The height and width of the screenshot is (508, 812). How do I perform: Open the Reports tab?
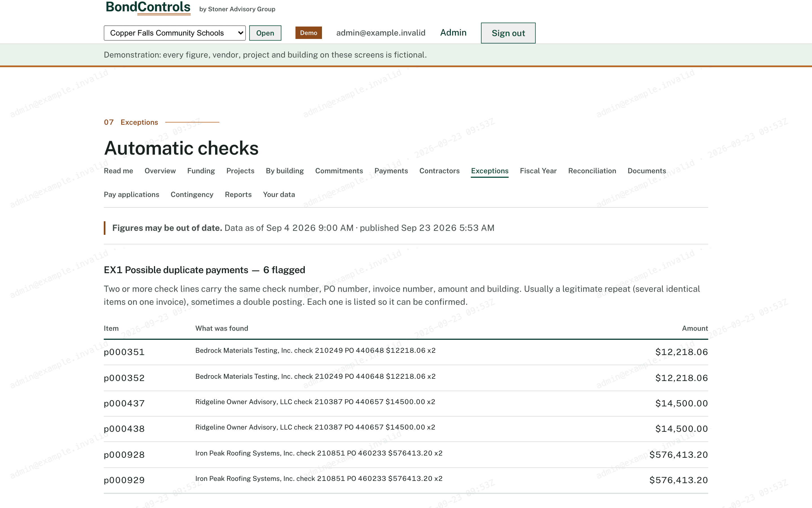click(238, 194)
